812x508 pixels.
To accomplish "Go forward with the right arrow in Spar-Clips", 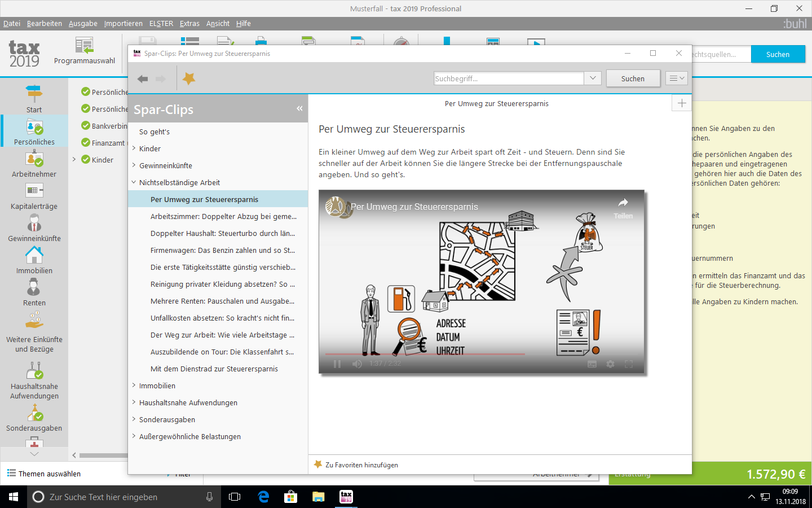I will [161, 79].
